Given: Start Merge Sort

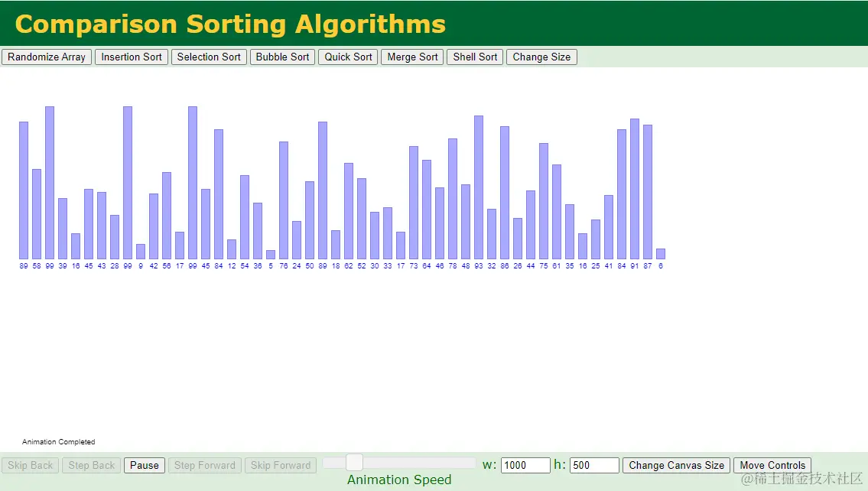Looking at the screenshot, I should click(412, 57).
